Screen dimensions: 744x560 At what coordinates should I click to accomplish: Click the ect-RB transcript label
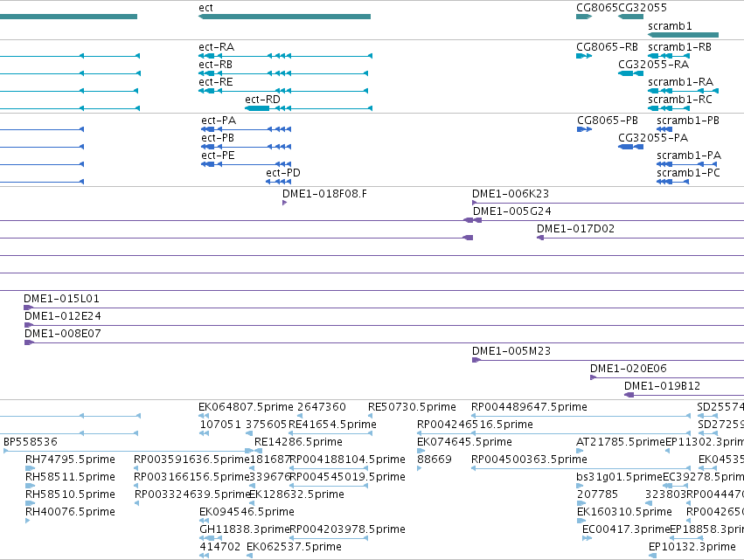[215, 65]
